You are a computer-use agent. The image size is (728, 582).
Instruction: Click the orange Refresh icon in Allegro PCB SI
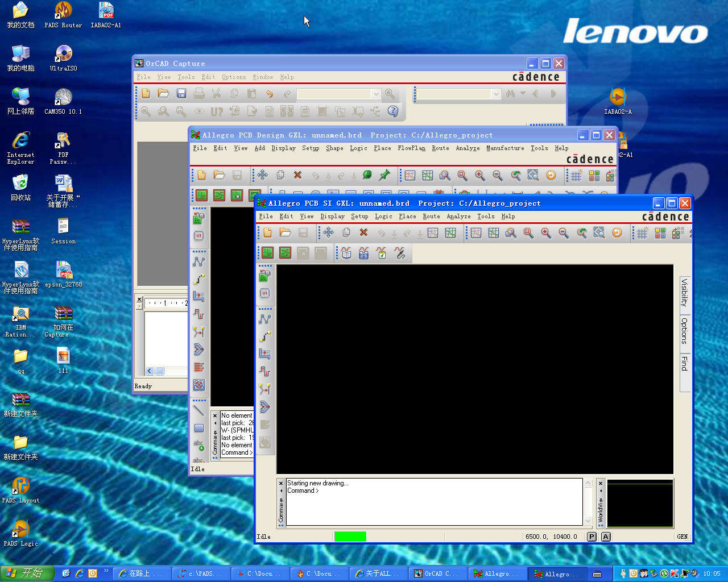coord(617,232)
